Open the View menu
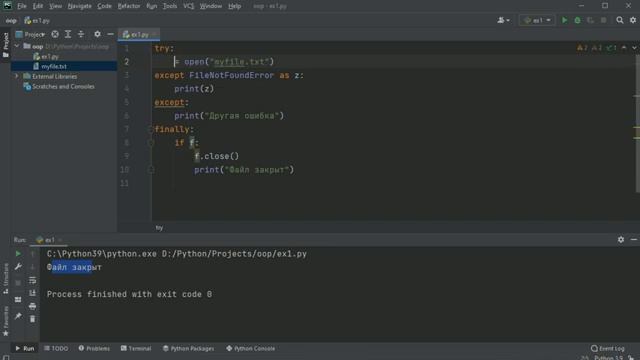The height and width of the screenshot is (360, 640). coord(55,6)
